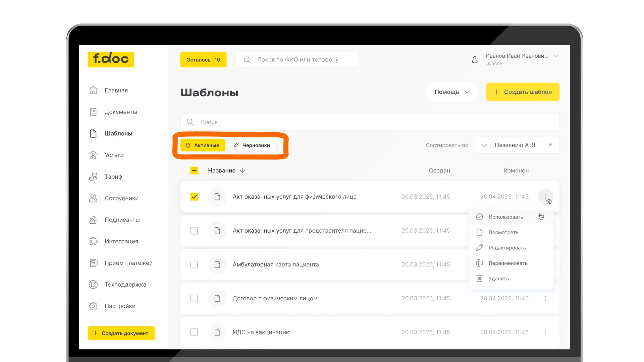Toggle the select-all header checkbox
Viewport: 644px width, 362px height.
pos(194,171)
